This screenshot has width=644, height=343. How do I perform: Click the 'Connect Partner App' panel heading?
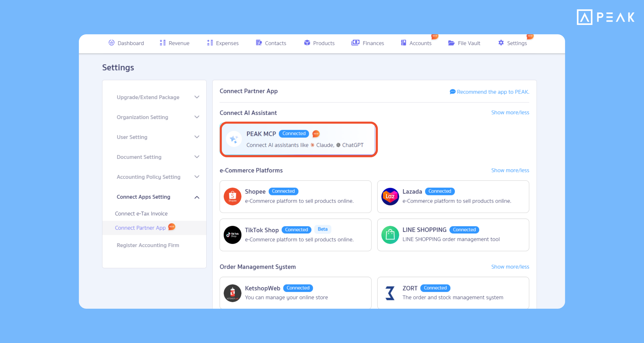point(248,91)
